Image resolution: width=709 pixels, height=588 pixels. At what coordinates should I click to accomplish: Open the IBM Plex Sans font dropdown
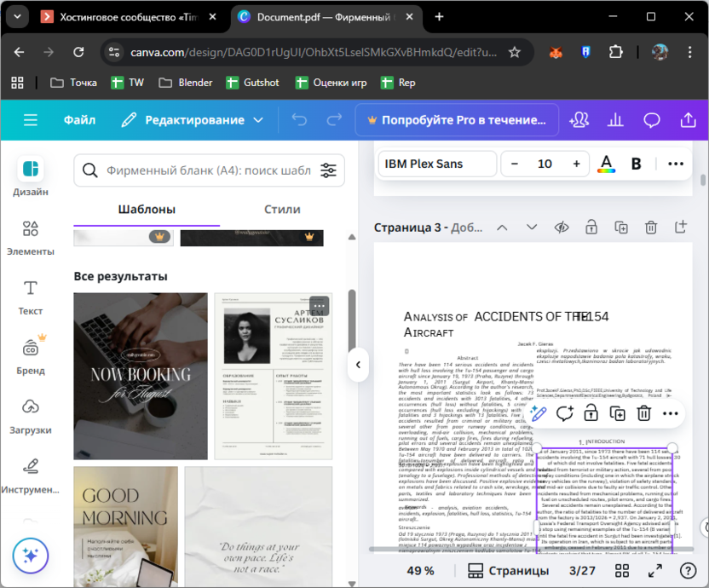point(437,163)
